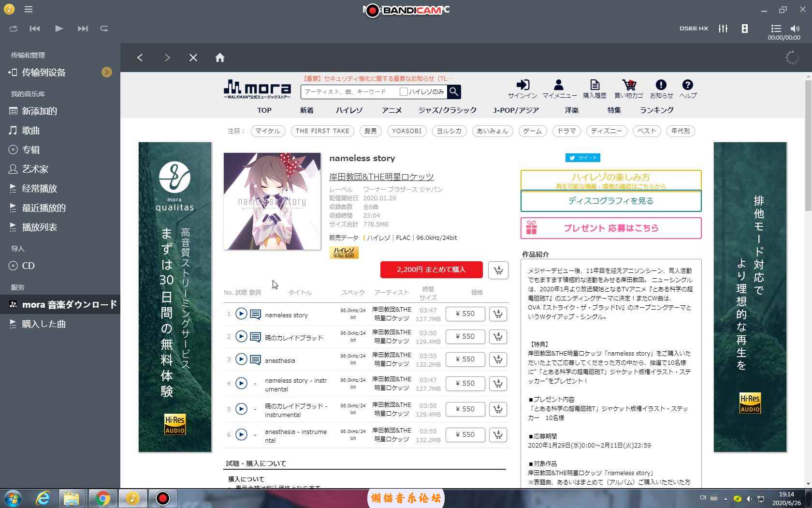The width and height of the screenshot is (812, 508).
Task: Open 購入履歴 purchase history icon
Action: click(594, 89)
